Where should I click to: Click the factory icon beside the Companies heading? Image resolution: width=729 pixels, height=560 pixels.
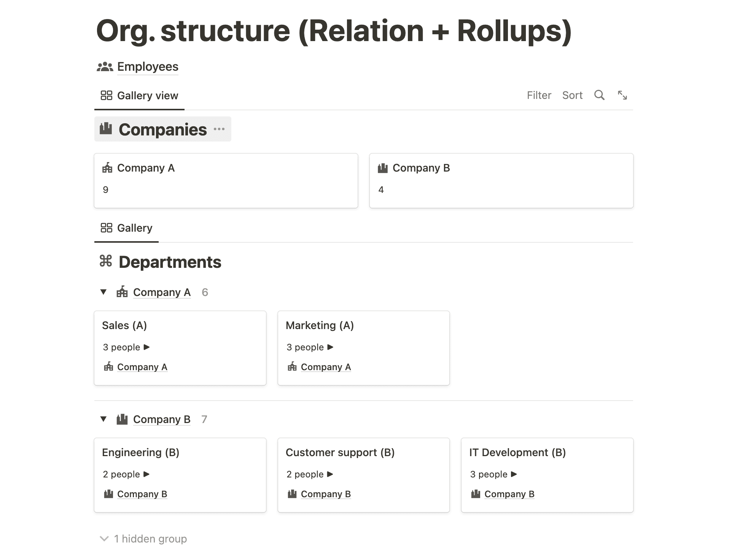(x=106, y=129)
